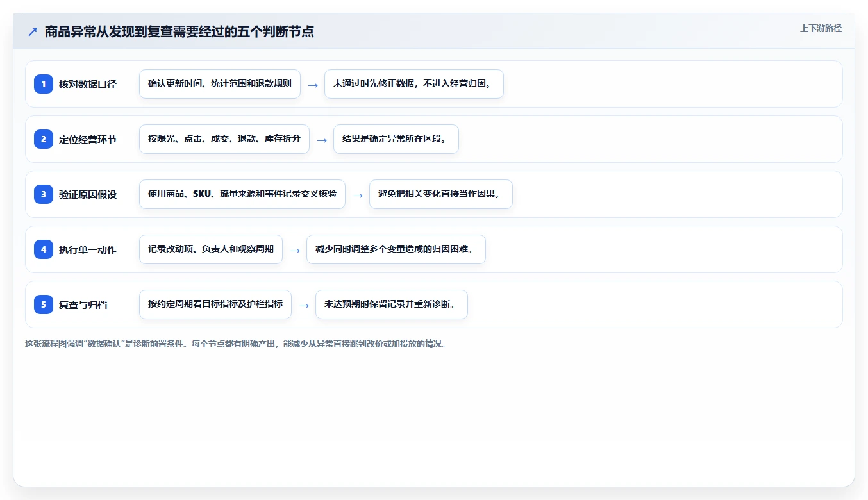Select the step 4 number badge

tap(44, 249)
